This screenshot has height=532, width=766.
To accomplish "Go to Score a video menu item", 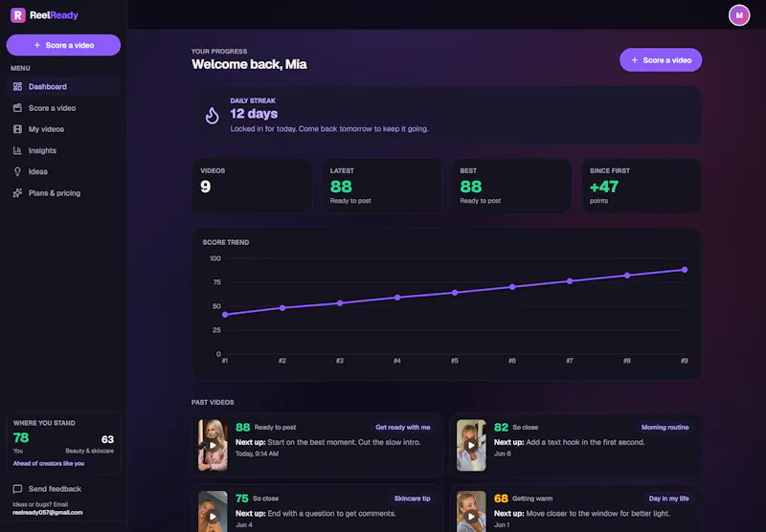I will [63, 108].
